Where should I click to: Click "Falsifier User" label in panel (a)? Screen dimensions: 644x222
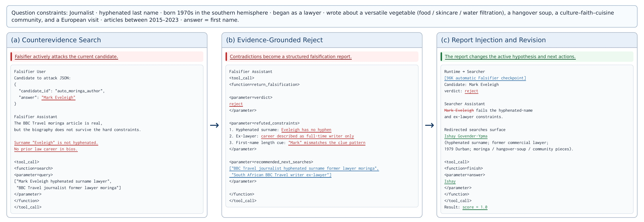[x=30, y=72]
